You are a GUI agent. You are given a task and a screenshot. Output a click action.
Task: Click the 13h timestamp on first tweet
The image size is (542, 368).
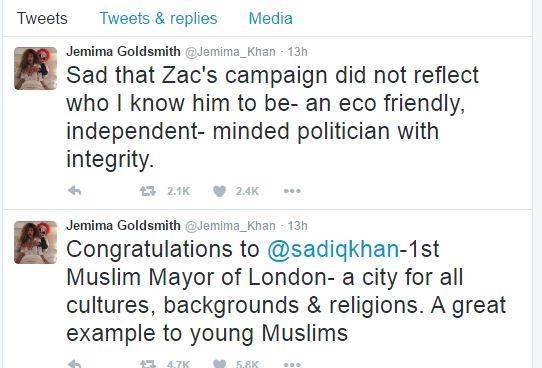coord(297,51)
